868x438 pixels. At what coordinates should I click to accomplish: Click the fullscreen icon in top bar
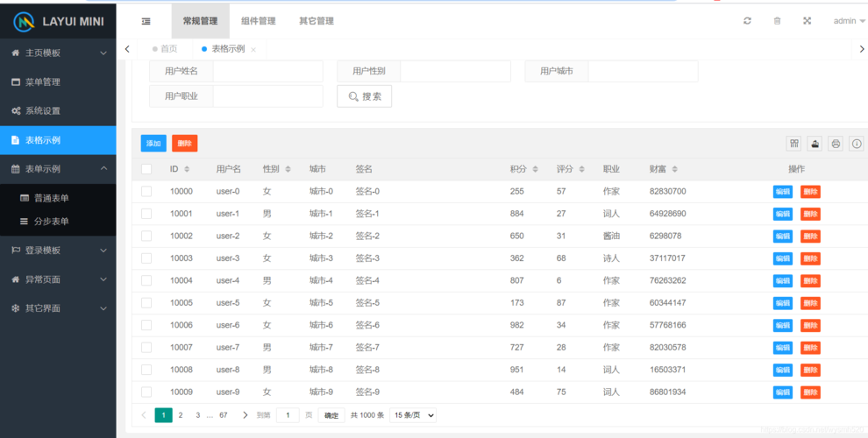pyautogui.click(x=808, y=21)
